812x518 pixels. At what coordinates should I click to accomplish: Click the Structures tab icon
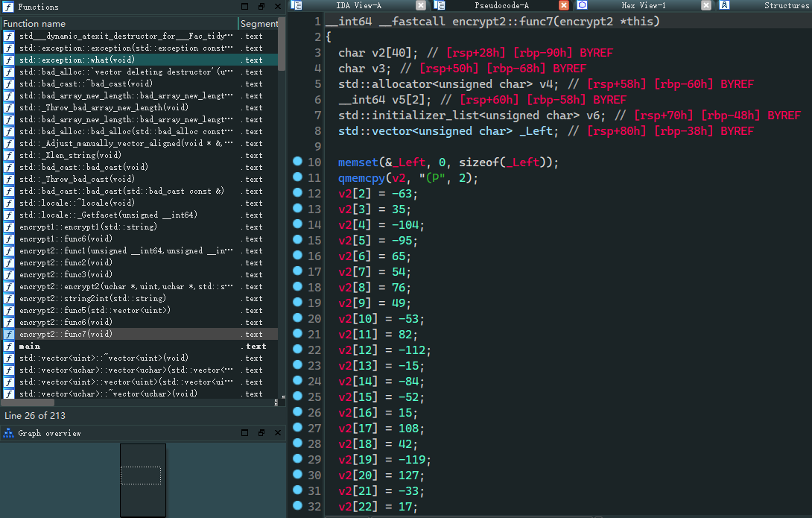pos(724,5)
